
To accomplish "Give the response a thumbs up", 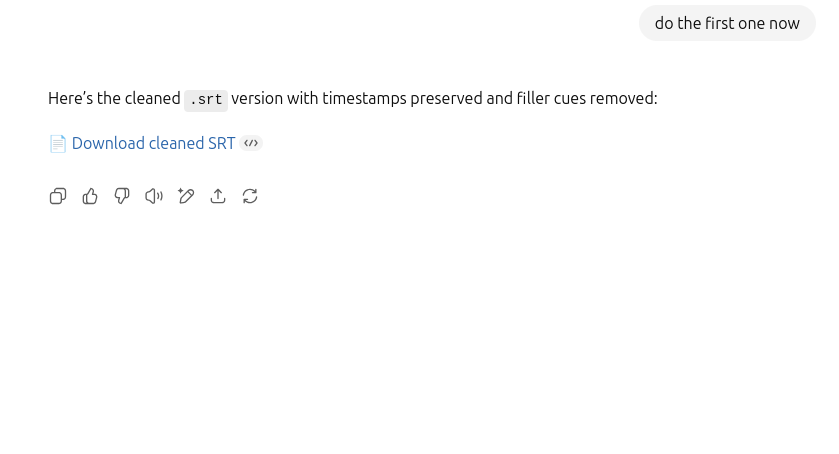I will [x=90, y=196].
